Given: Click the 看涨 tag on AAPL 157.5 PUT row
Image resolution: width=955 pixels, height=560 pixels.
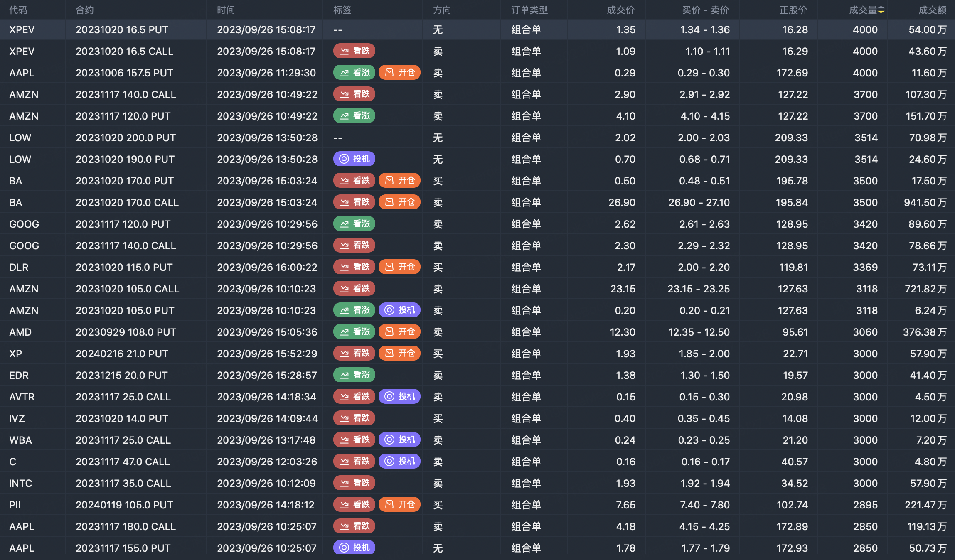Looking at the screenshot, I should pyautogui.click(x=354, y=73).
